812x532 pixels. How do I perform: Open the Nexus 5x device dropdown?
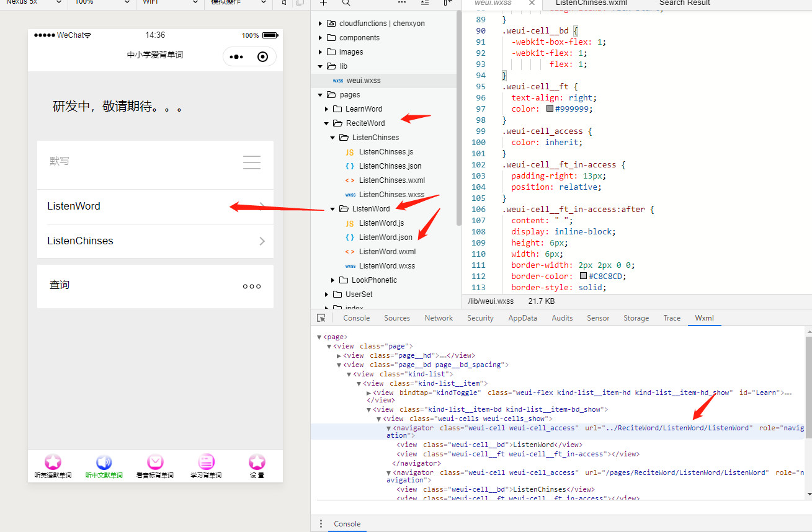click(34, 2)
